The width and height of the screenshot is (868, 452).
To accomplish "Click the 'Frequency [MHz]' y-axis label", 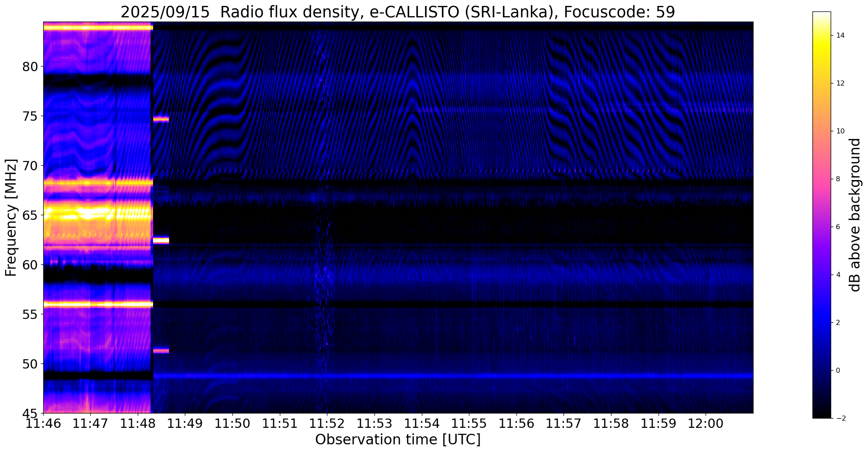I will [11, 218].
